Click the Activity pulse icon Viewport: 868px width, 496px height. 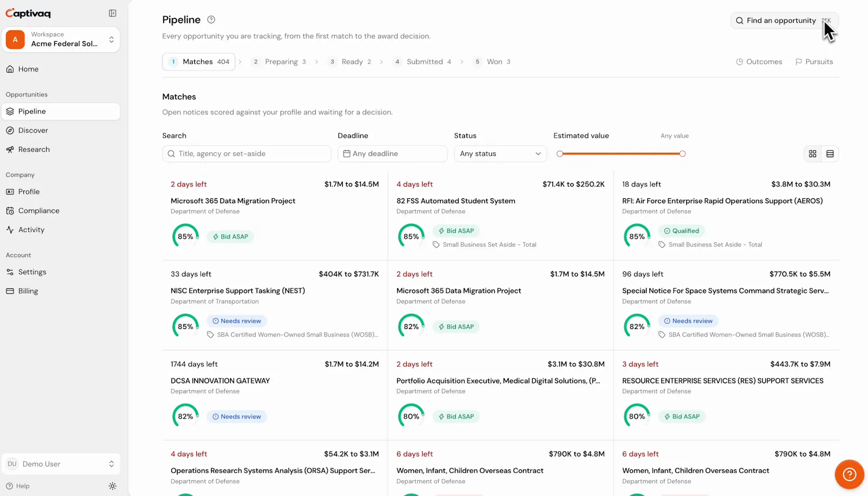pos(10,230)
